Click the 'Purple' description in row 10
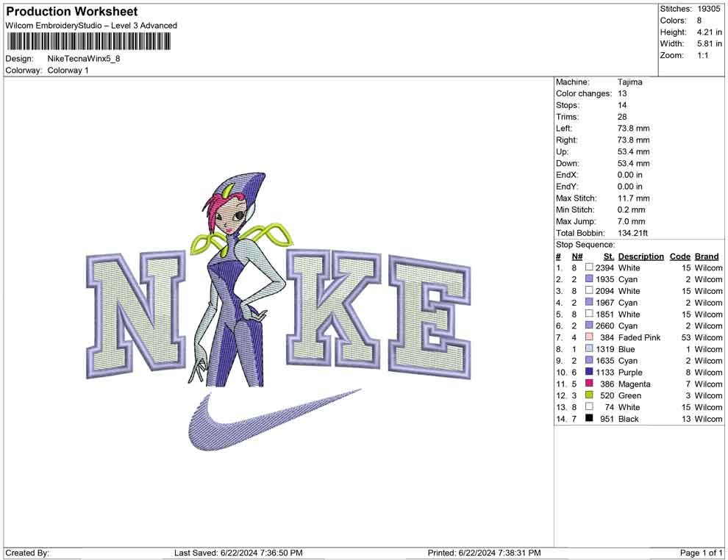The image size is (728, 560). coord(630,372)
